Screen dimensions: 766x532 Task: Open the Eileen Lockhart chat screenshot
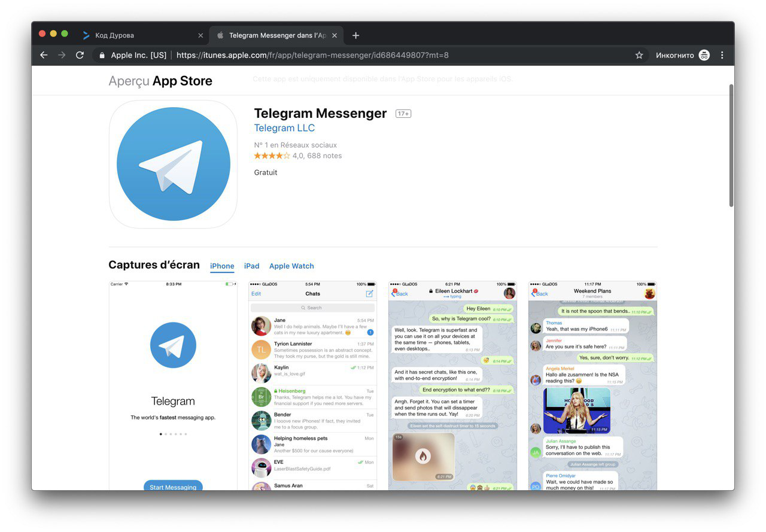[452, 385]
